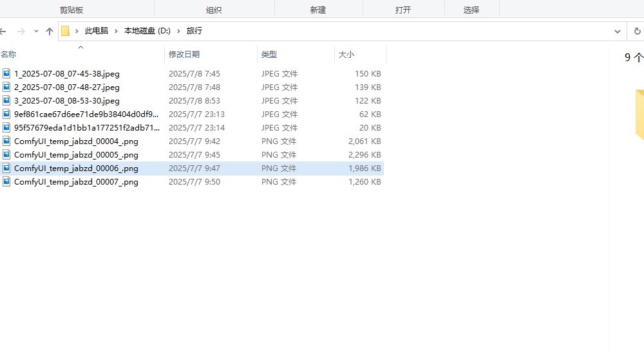Click image icon of 3_2025-07-08_08-53-30.jpeg
This screenshot has height=355, width=644.
pyautogui.click(x=6, y=100)
